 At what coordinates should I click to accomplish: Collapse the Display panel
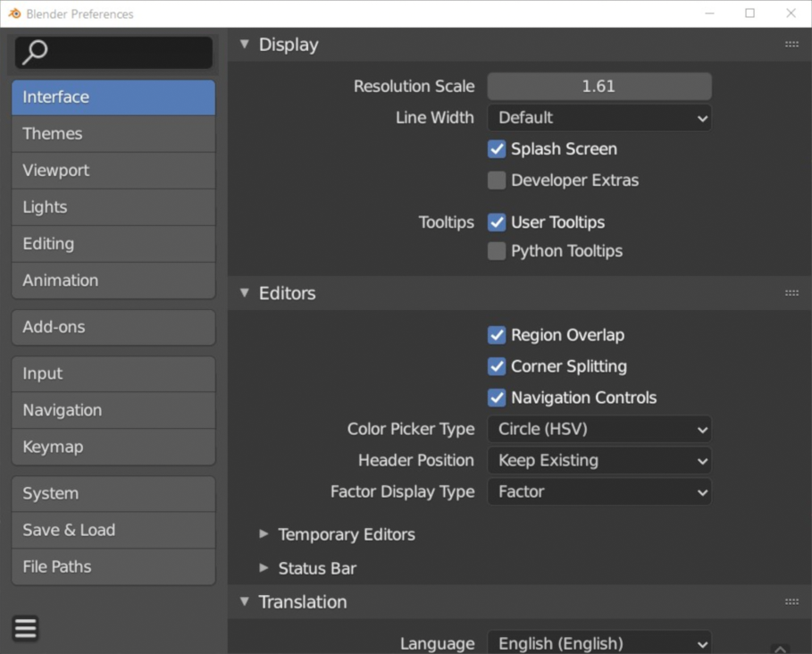(245, 45)
